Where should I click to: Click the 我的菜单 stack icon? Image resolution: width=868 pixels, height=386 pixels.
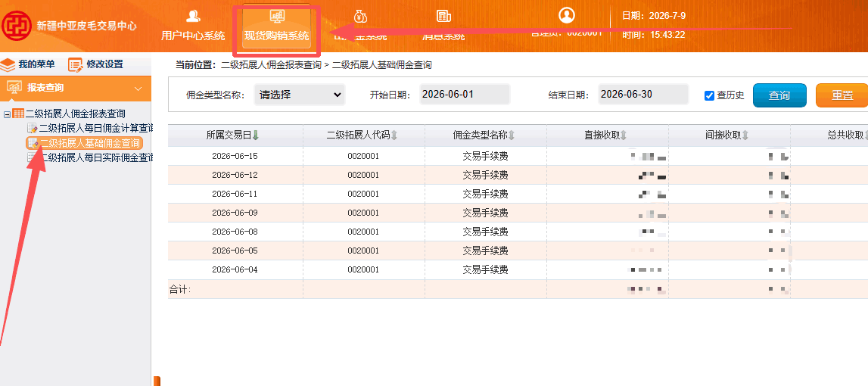click(8, 65)
